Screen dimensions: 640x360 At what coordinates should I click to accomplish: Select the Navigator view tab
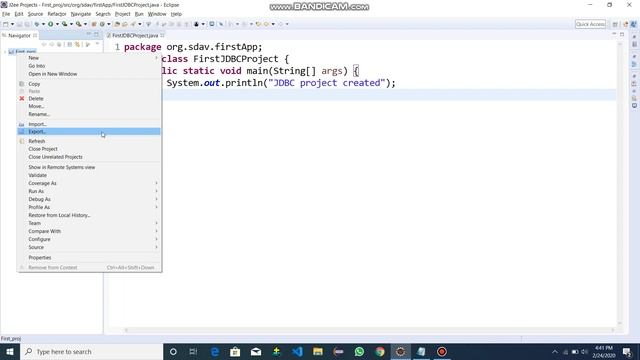(19, 36)
